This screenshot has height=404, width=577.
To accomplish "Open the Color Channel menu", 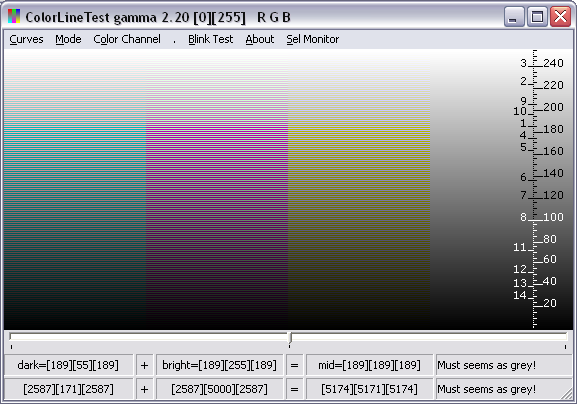I will (x=127, y=39).
